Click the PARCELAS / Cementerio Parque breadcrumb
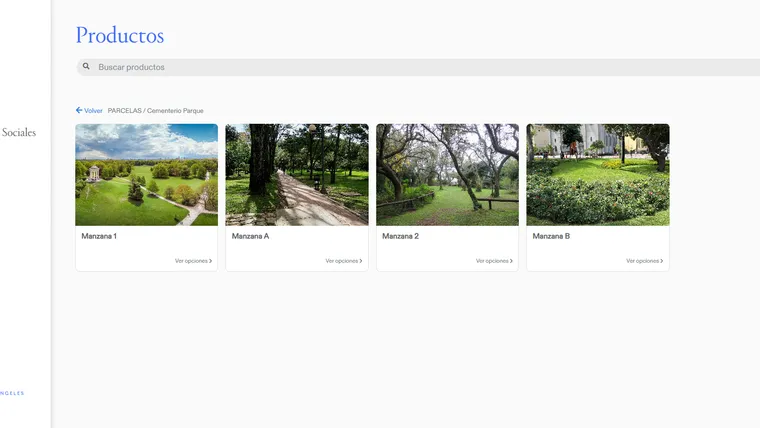 pyautogui.click(x=156, y=111)
